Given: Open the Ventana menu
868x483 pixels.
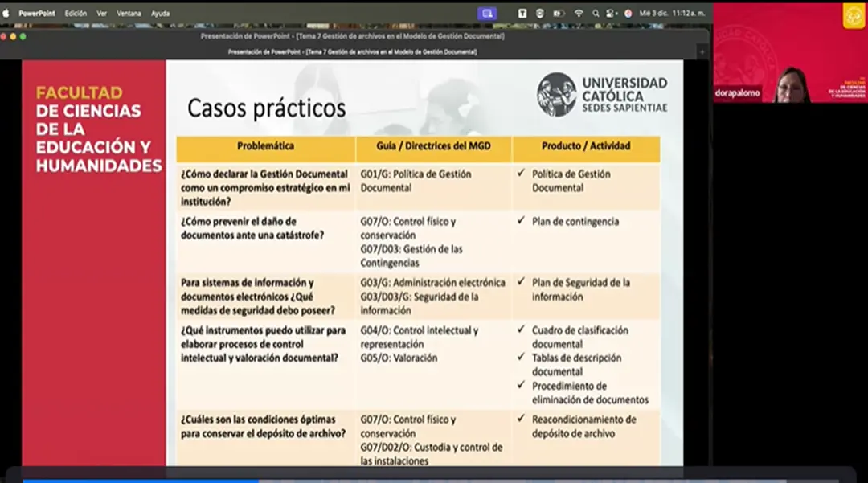Looking at the screenshot, I should click(x=129, y=14).
